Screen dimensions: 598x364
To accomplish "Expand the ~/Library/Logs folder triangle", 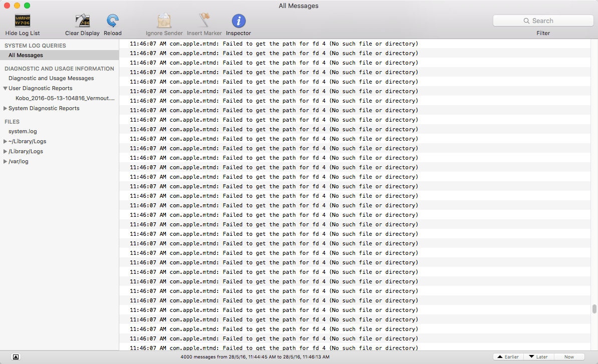I will [6, 141].
